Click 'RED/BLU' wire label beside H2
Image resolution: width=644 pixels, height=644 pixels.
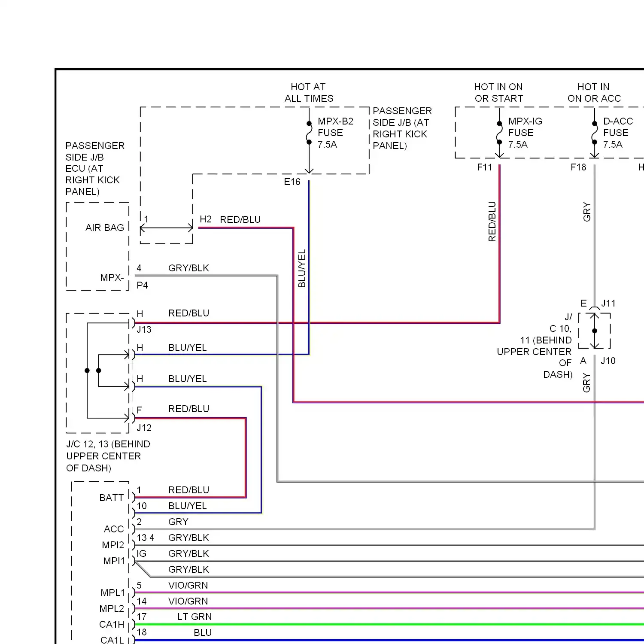(240, 219)
